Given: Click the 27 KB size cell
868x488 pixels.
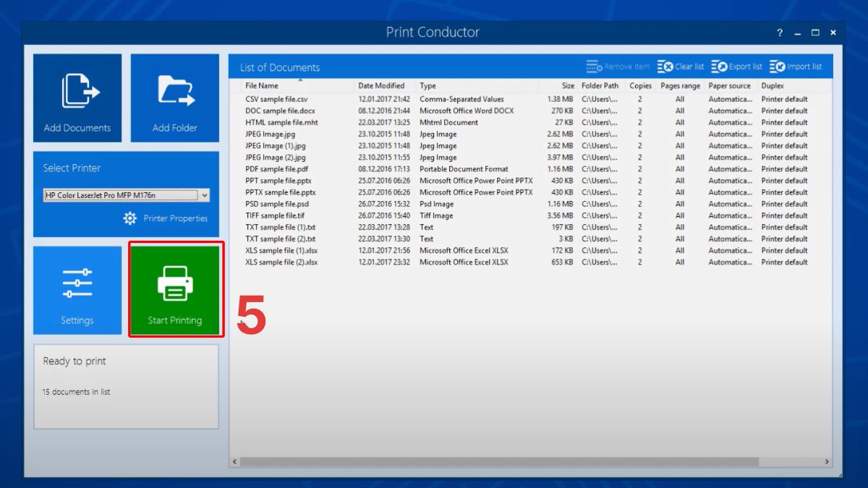Looking at the screenshot, I should pyautogui.click(x=564, y=122).
